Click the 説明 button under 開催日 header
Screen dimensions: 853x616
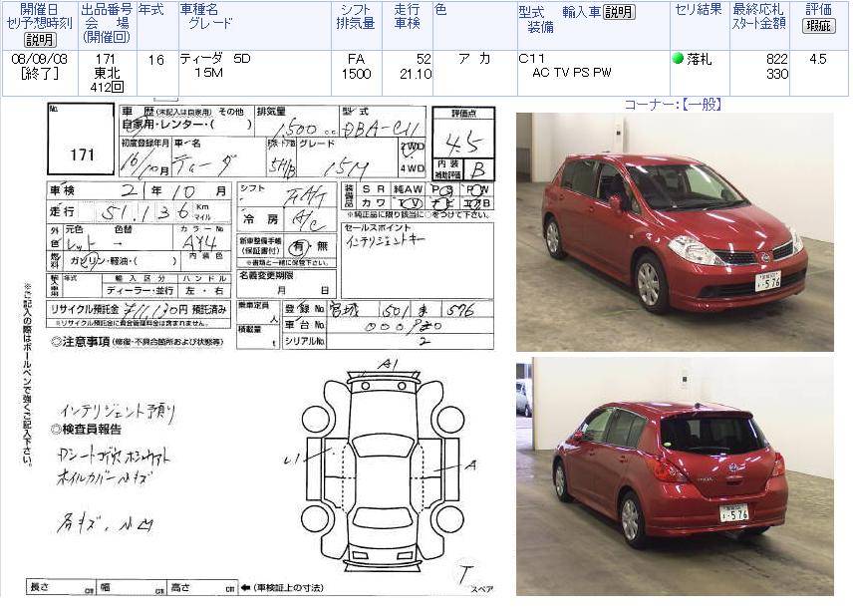pos(39,40)
